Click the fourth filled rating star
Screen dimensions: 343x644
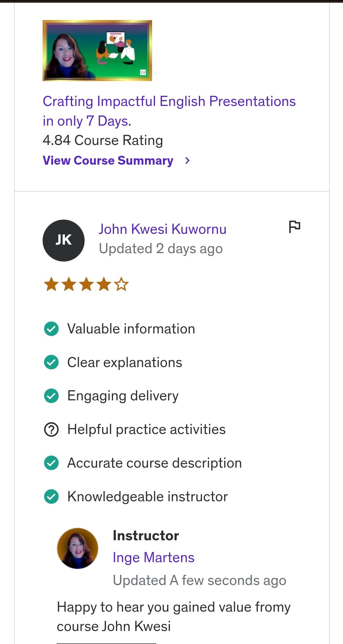click(x=104, y=284)
